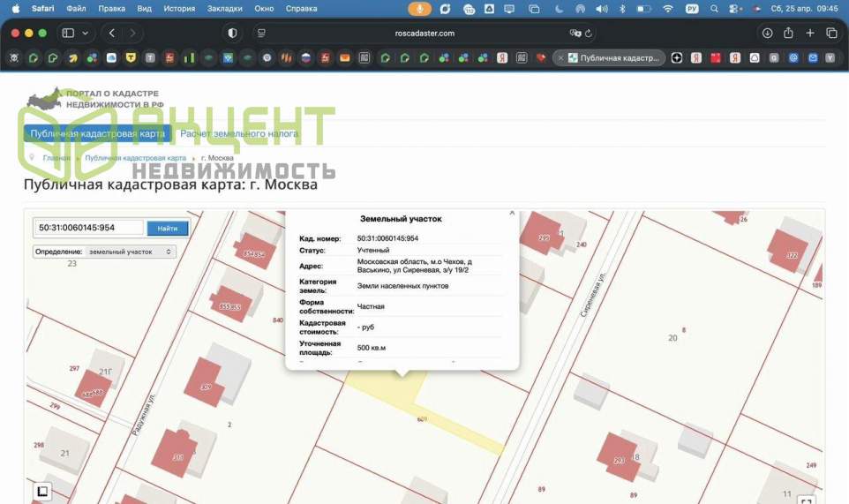Image resolution: width=849 pixels, height=504 pixels.
Task: Click the fullscreen map icon bottom-right
Action: point(806,501)
